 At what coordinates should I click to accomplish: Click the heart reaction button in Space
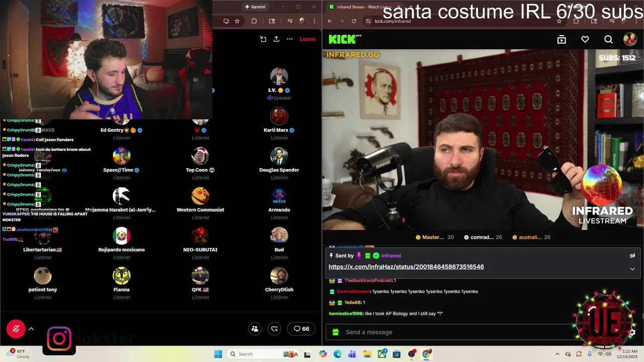pyautogui.click(x=275, y=329)
